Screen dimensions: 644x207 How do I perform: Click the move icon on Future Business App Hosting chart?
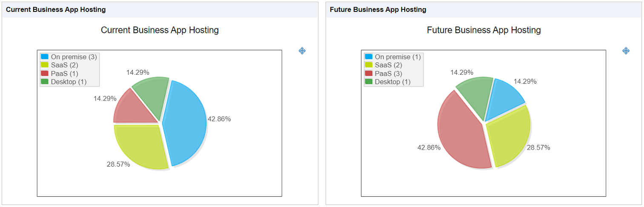(x=626, y=51)
